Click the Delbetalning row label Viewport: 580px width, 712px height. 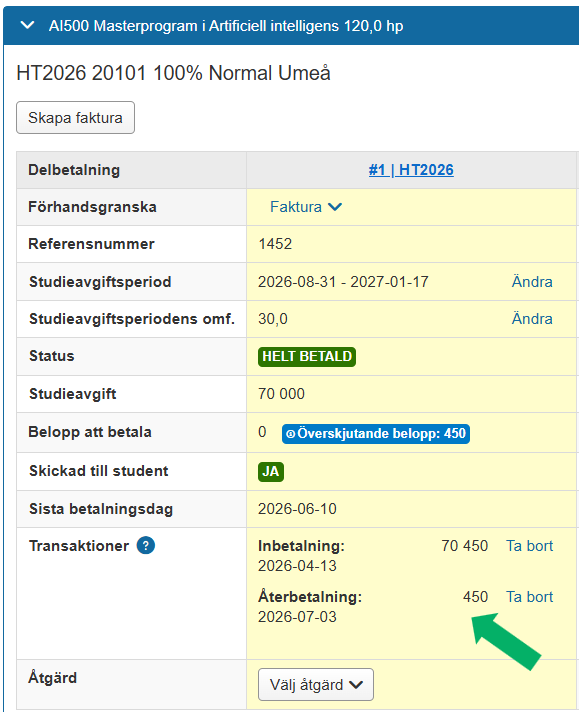(74, 170)
